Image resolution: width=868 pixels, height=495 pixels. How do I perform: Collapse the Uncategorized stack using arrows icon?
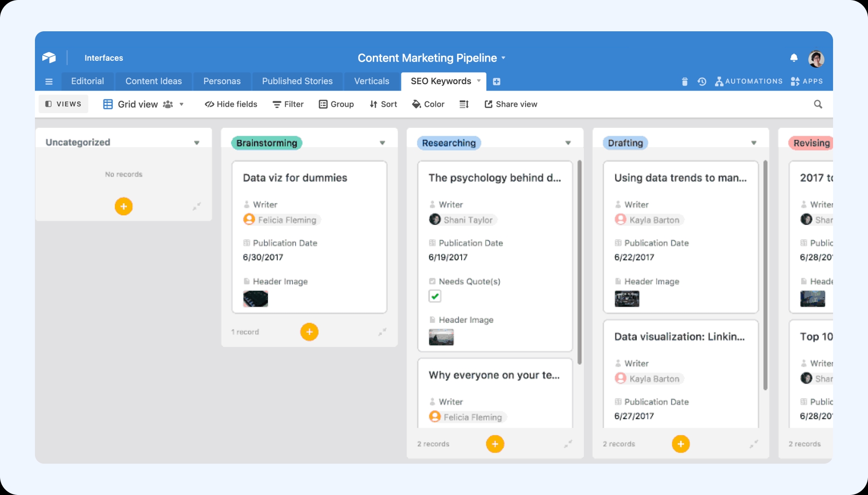click(x=197, y=206)
